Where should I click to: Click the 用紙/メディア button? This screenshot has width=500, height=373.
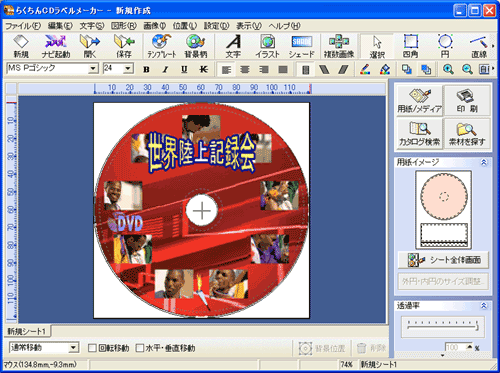tap(419, 101)
